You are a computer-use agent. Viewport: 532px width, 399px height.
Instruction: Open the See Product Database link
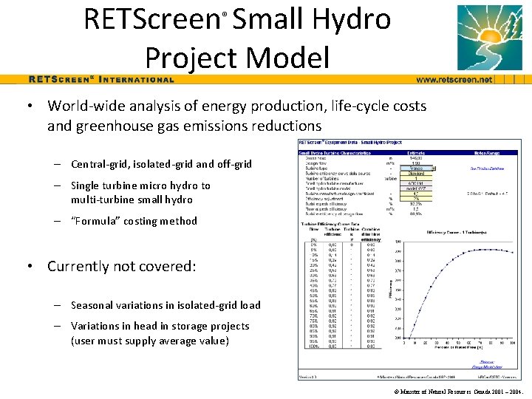(487, 168)
